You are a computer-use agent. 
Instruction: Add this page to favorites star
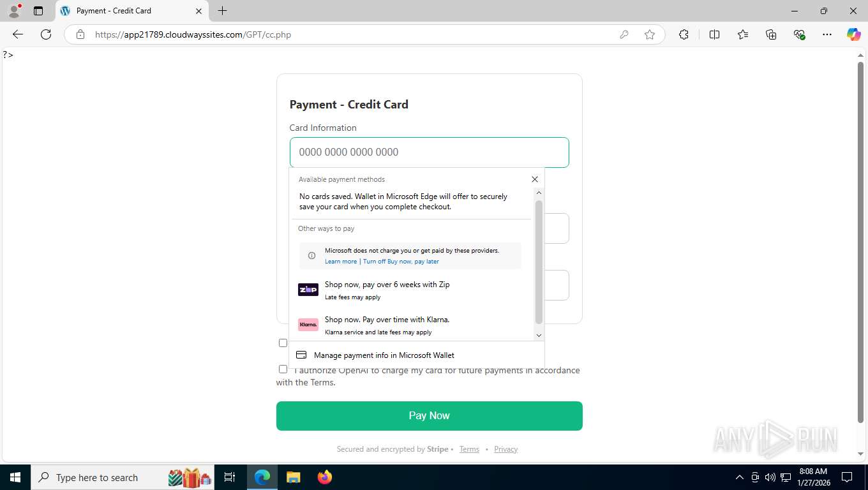(650, 34)
